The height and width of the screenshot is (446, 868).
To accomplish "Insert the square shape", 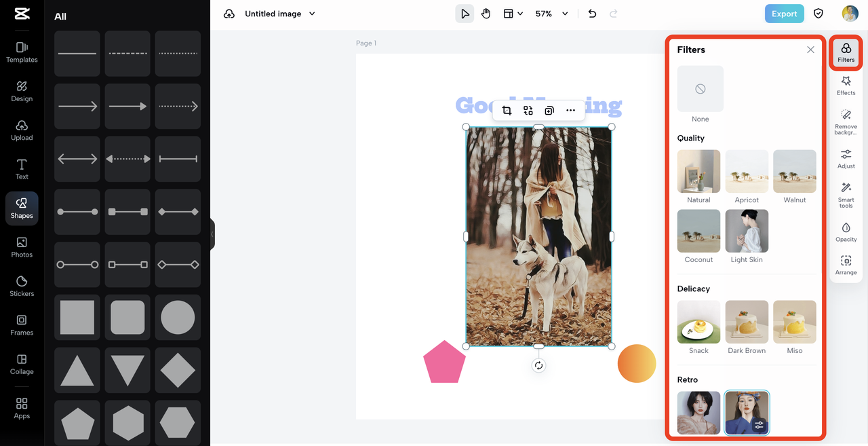I will tap(77, 317).
